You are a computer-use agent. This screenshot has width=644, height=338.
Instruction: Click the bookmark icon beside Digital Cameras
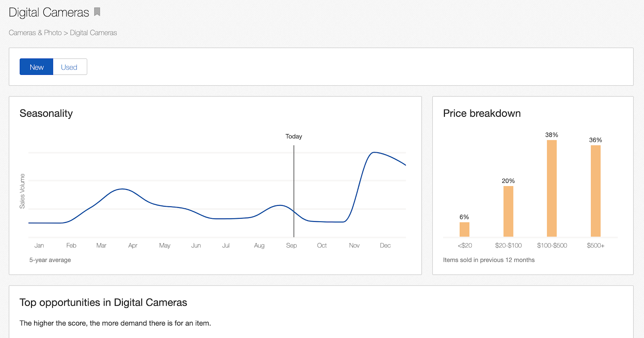[x=97, y=12]
